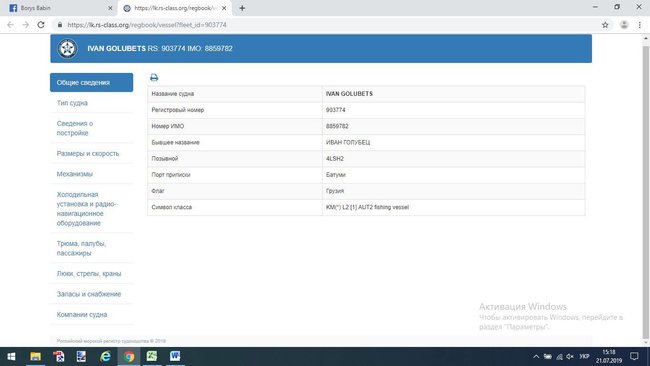The image size is (650, 366).
Task: Go back using browser back arrow
Action: pos(10,25)
